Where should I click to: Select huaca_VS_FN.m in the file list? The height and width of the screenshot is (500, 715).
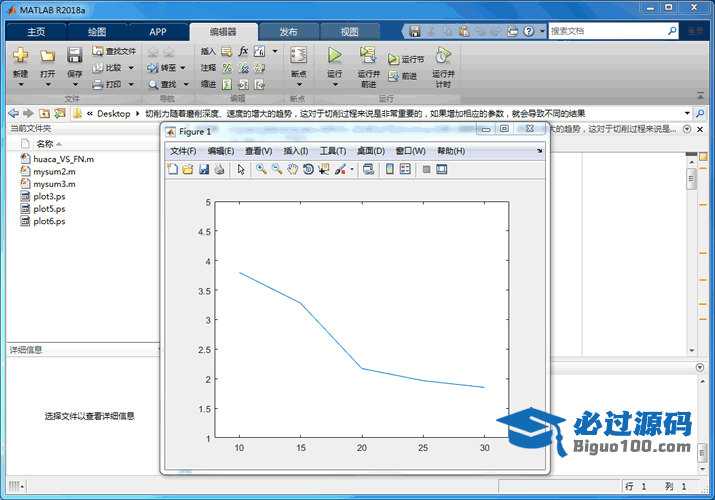(x=63, y=159)
